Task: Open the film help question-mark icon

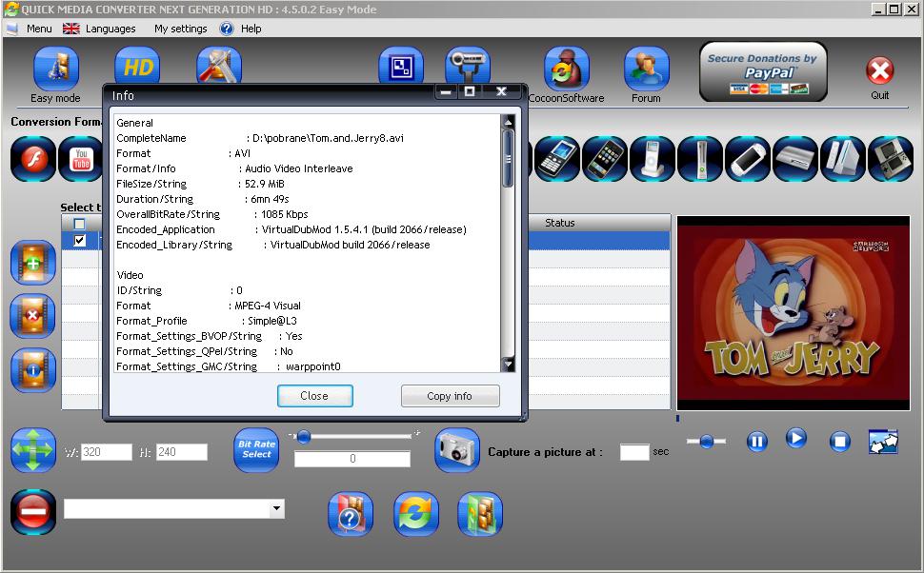Action: pyautogui.click(x=351, y=514)
